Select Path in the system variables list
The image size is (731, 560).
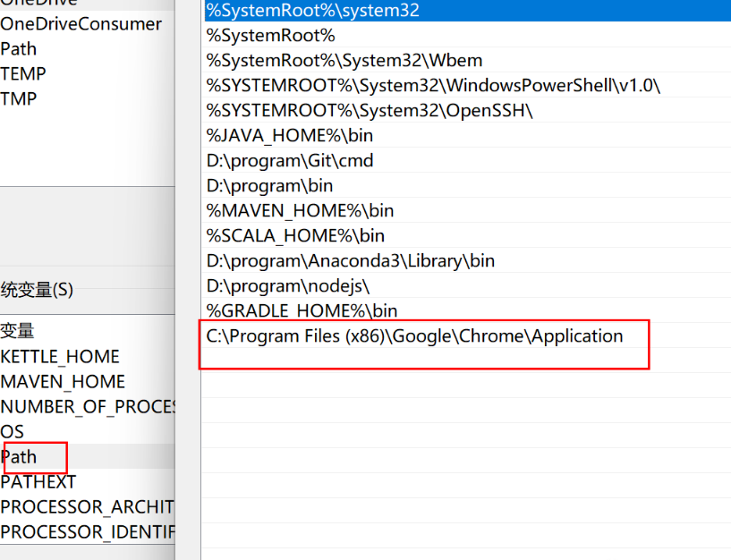click(87, 457)
